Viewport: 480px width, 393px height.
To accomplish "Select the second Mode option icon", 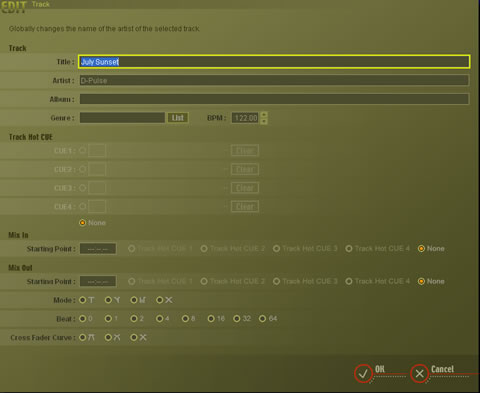I will [108, 300].
